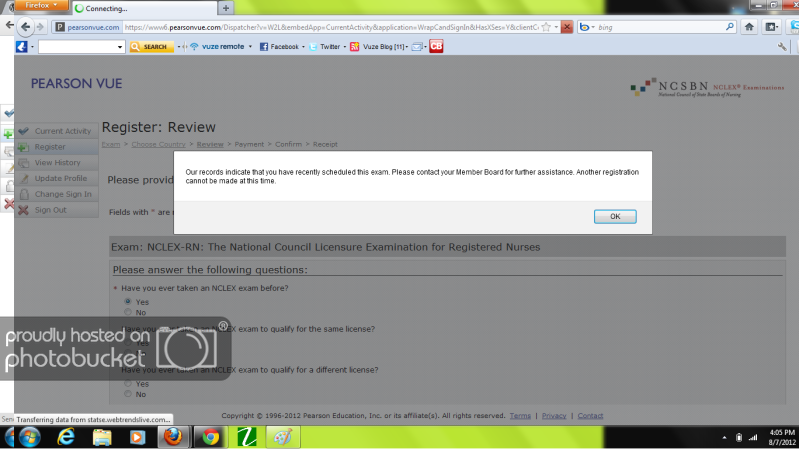Launch Internet Explorer from taskbar
The width and height of the screenshot is (799, 449).
pos(66,437)
